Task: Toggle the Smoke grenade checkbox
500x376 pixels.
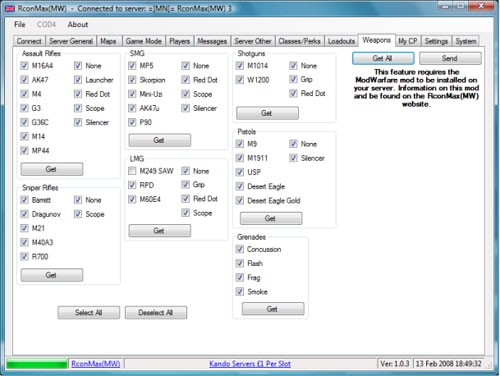Action: click(240, 292)
